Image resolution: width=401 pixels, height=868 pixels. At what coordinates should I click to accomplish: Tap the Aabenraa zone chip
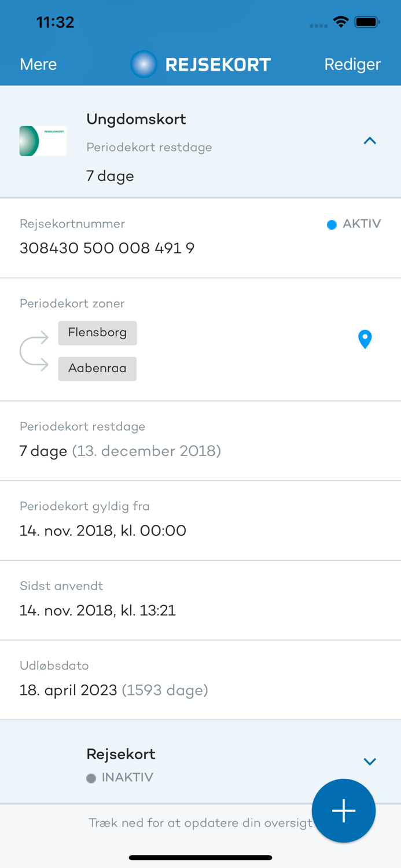tap(97, 369)
